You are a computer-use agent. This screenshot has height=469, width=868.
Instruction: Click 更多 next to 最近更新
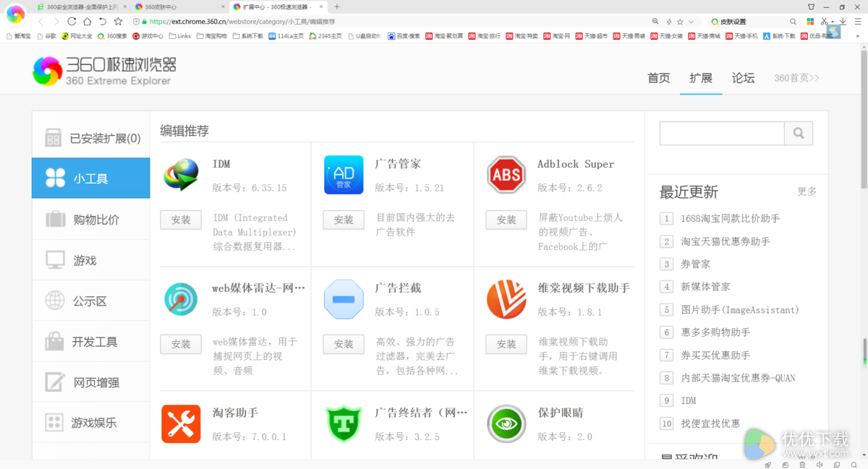[x=807, y=192]
